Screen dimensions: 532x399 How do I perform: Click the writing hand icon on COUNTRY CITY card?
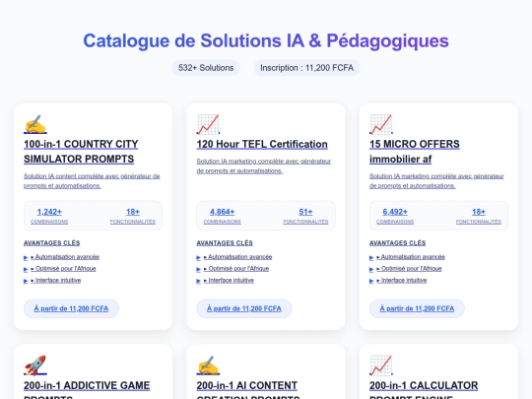[35, 124]
